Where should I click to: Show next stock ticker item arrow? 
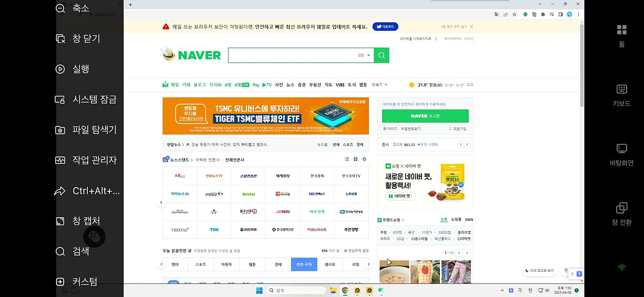click(x=467, y=144)
